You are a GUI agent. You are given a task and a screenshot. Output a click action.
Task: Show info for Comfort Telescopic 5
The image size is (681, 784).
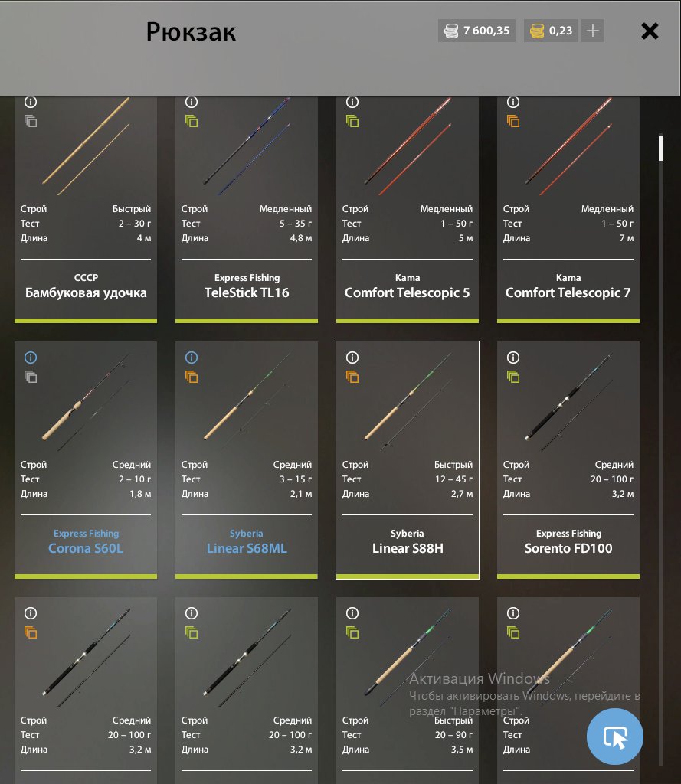(x=352, y=102)
